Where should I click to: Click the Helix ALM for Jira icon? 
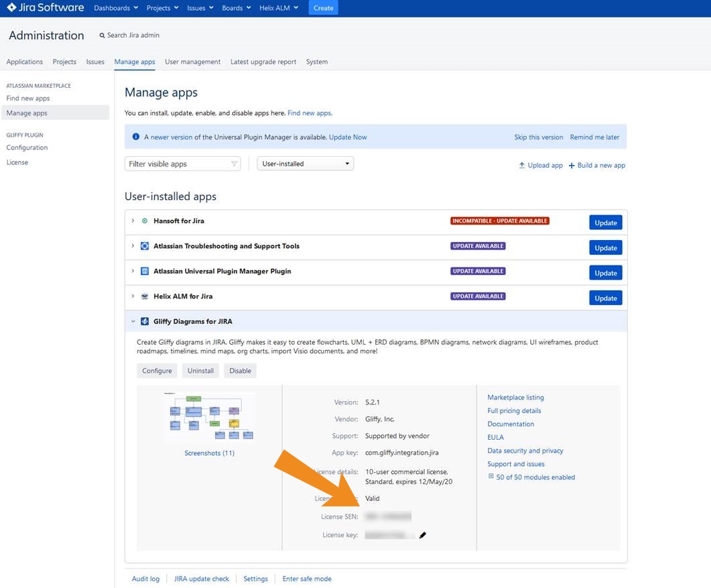click(x=145, y=296)
